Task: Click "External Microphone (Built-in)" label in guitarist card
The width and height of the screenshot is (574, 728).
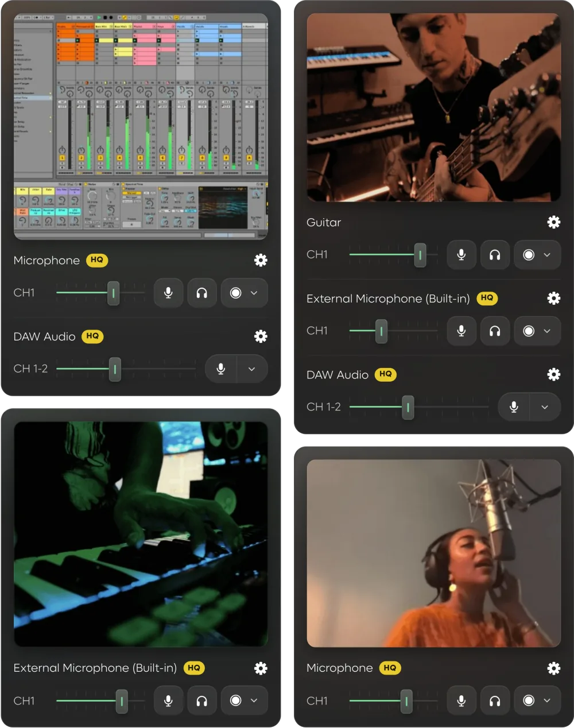Action: [x=388, y=299]
